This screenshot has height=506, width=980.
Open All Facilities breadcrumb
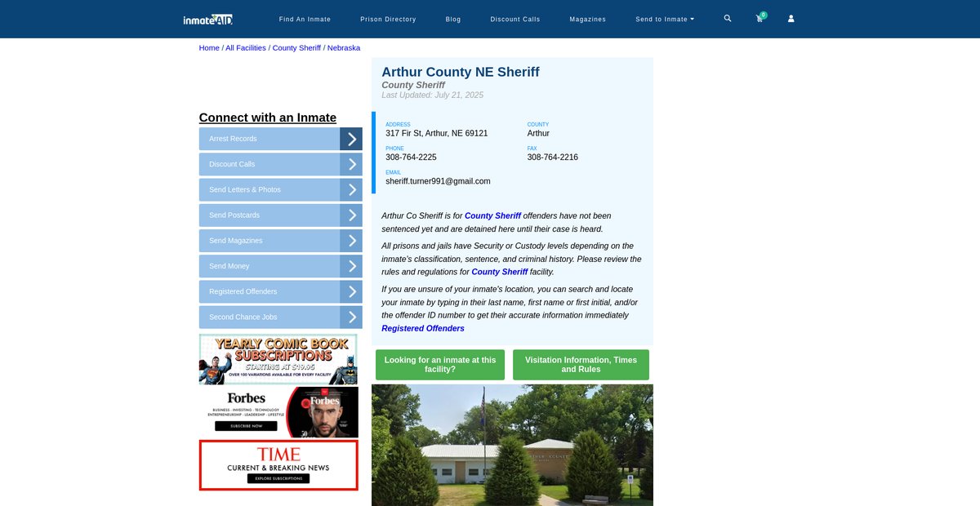tap(246, 48)
